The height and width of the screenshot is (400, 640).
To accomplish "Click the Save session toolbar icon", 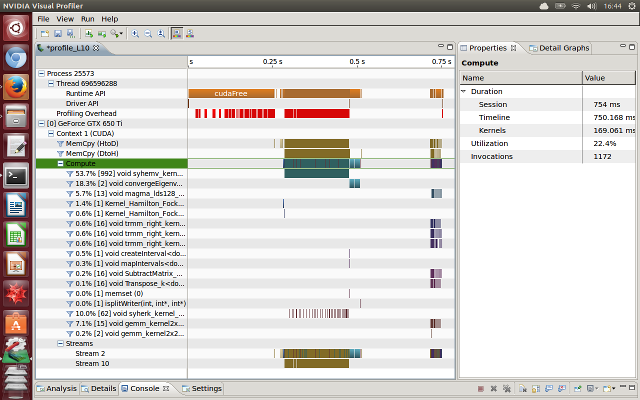I will pyautogui.click(x=58, y=34).
